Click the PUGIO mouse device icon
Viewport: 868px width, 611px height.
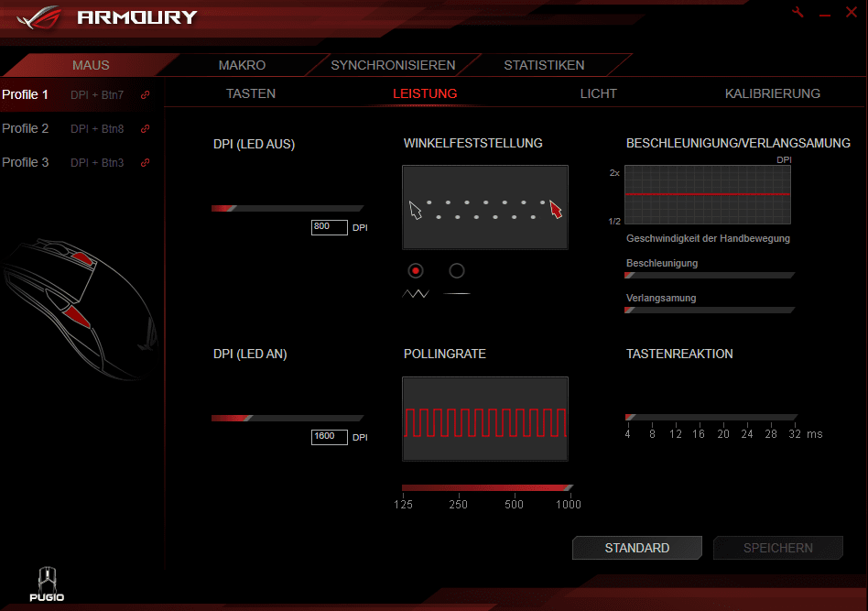point(47,584)
